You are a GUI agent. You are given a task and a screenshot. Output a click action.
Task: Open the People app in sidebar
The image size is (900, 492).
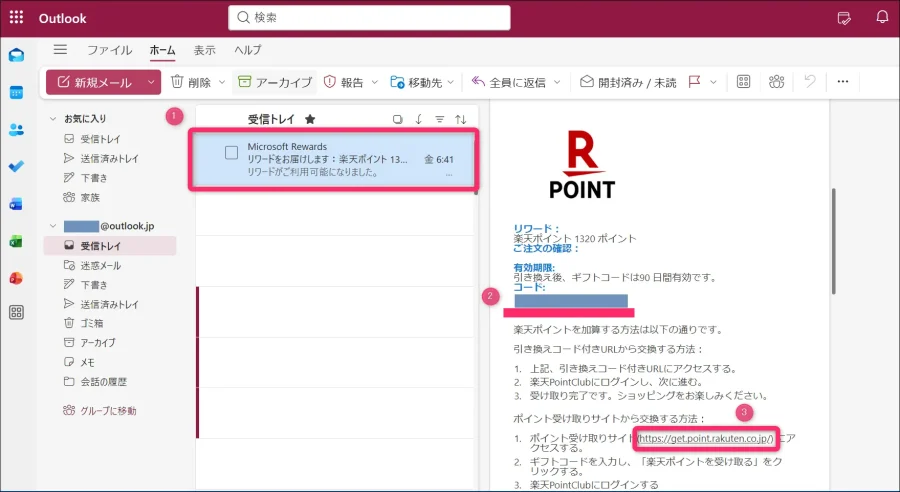coord(17,130)
